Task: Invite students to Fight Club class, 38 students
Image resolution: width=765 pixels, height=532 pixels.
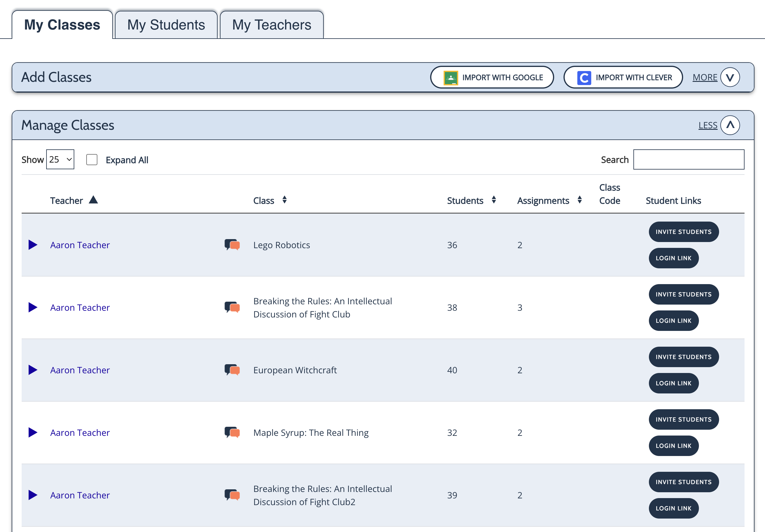Action: [684, 294]
